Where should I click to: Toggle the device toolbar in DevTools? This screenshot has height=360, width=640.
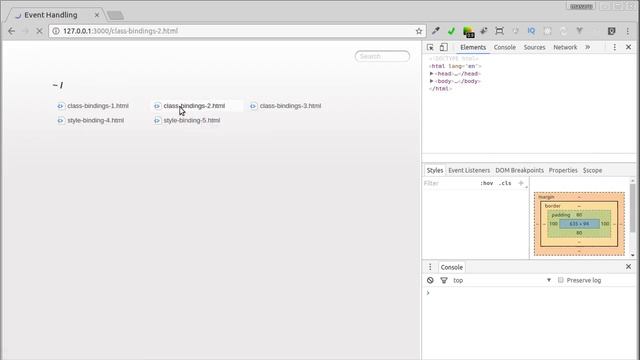444,47
